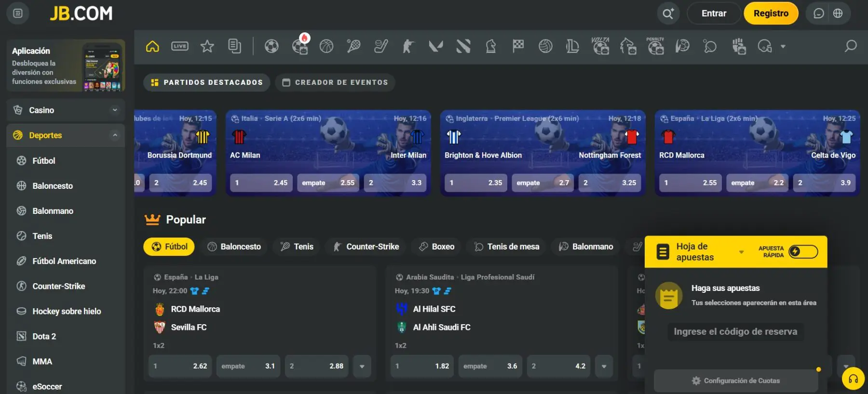
Task: Open the bet history documents icon
Action: 235,46
